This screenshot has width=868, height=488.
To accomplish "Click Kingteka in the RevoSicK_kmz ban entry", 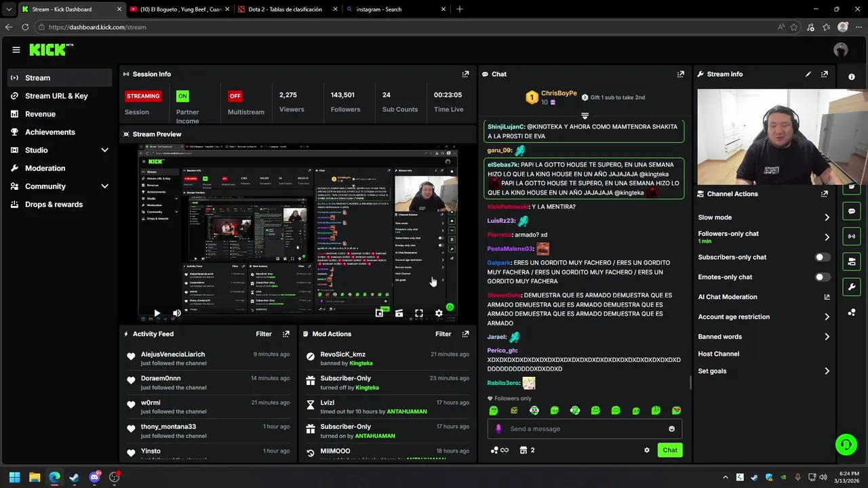I will (x=361, y=363).
